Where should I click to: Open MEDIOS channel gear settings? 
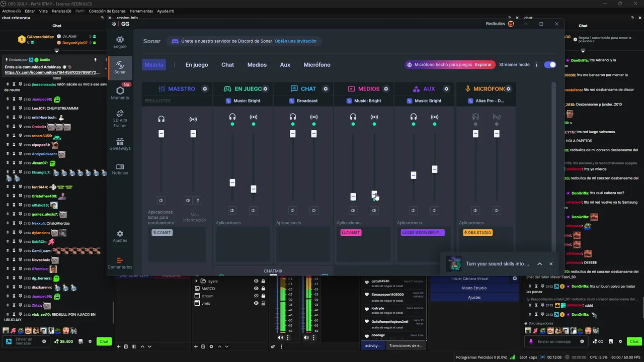pos(386,89)
